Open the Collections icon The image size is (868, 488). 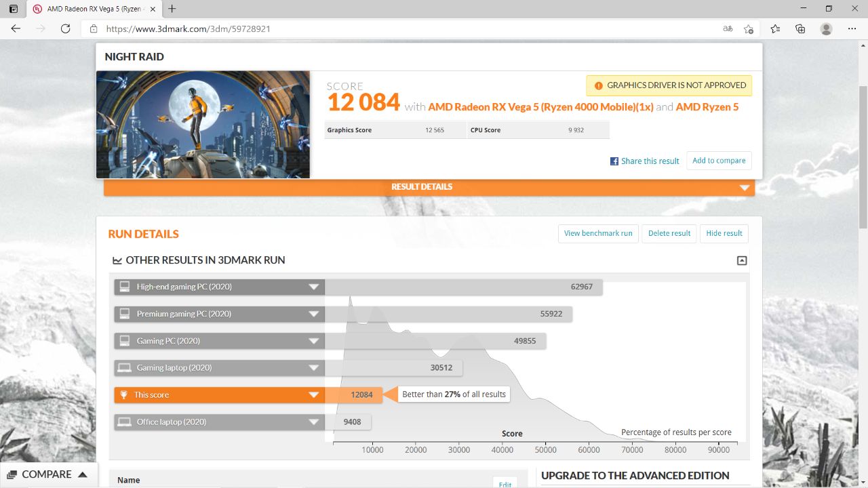800,28
